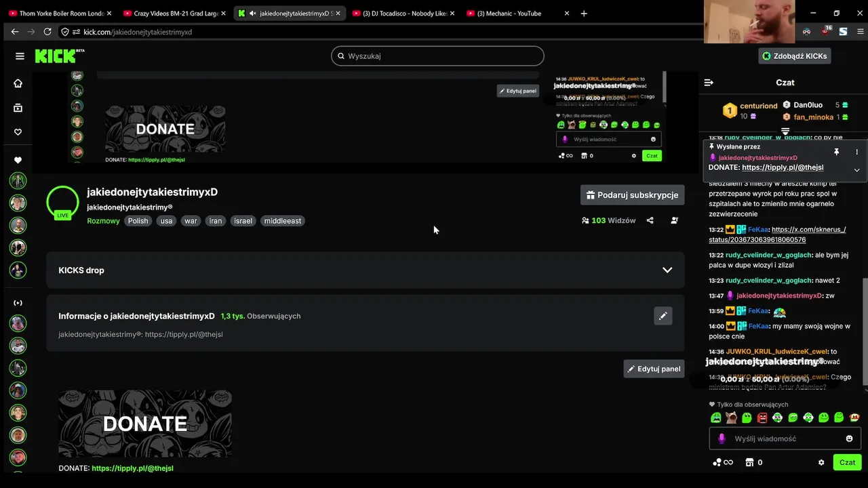The image size is (868, 488).
Task: Switch to Crazy Videos BM-21 Grad tab
Action: coord(174,13)
